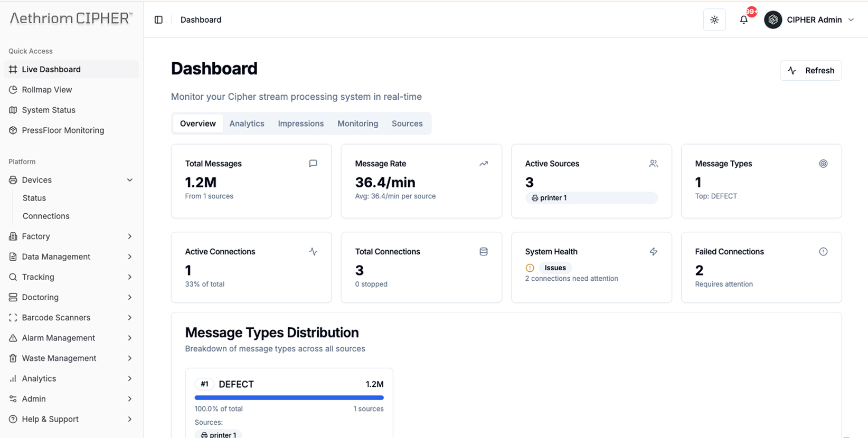Click the Tracking search icon

(13, 277)
